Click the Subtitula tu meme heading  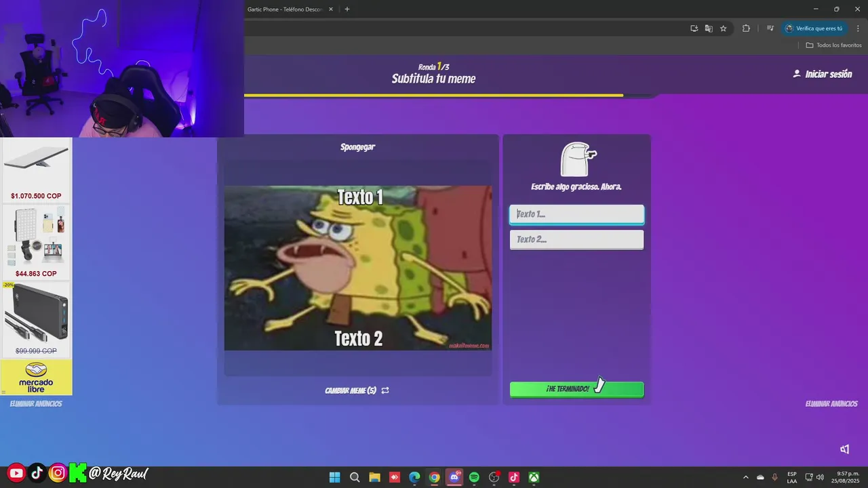(433, 79)
